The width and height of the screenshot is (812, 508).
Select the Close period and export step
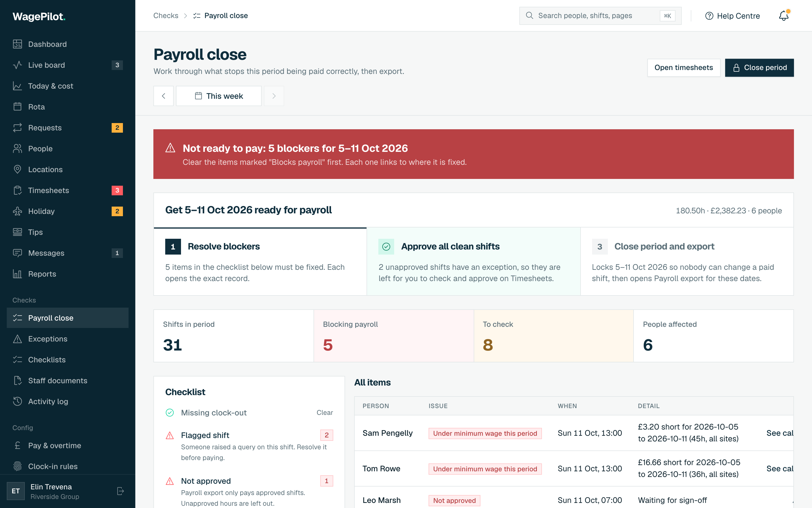pyautogui.click(x=687, y=261)
